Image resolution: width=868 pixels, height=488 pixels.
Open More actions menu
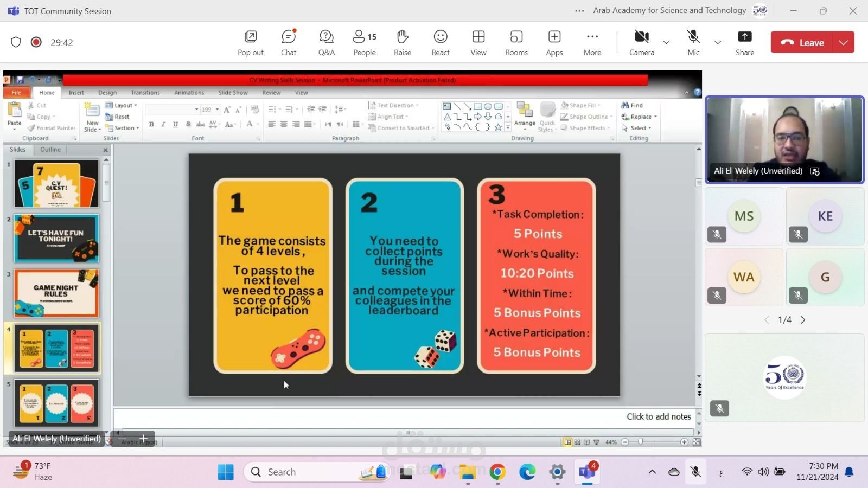[592, 43]
